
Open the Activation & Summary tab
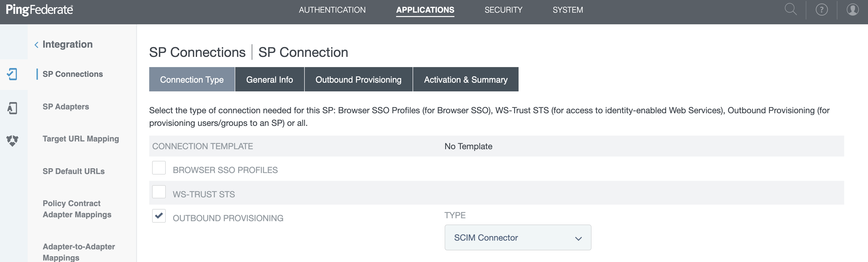[465, 79]
